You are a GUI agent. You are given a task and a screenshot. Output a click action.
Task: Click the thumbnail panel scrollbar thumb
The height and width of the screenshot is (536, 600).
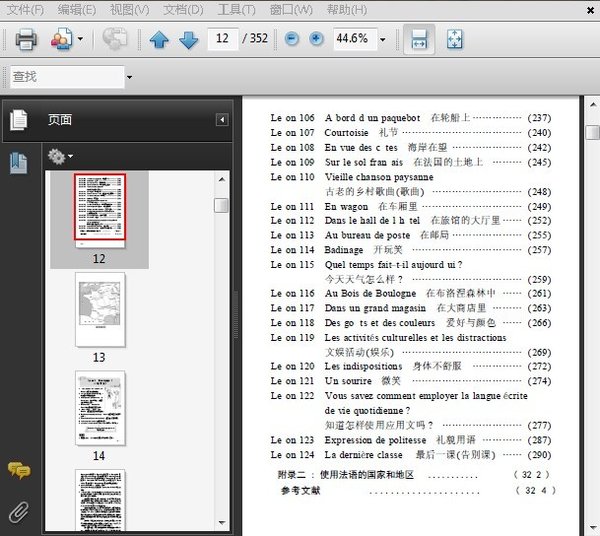[x=221, y=205]
